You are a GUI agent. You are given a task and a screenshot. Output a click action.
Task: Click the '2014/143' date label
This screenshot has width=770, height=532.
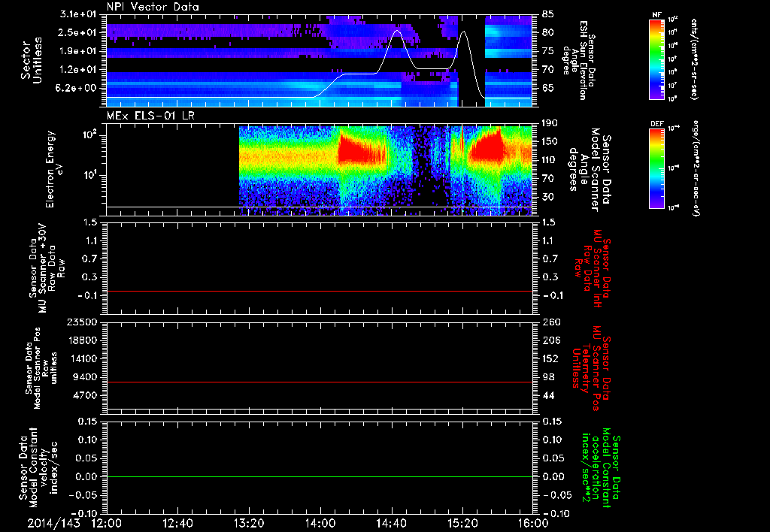coord(53,523)
